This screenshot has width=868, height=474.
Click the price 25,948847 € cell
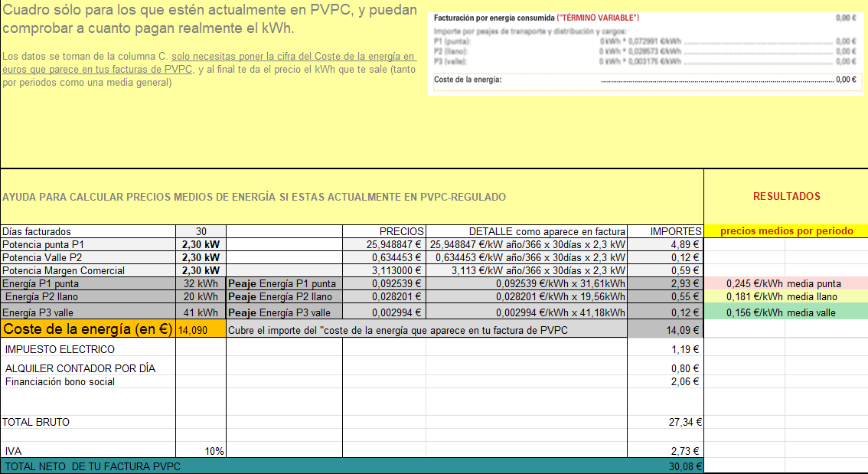pos(384,245)
